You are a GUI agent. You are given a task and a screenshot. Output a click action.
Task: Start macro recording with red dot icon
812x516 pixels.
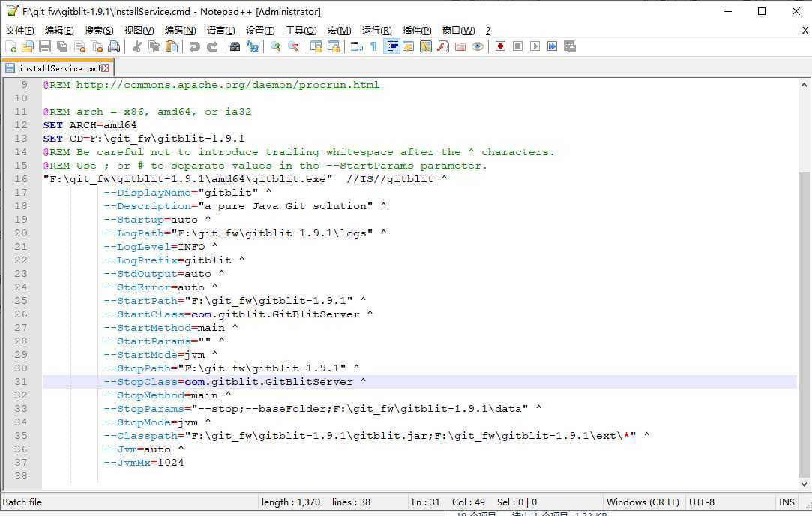(x=500, y=46)
